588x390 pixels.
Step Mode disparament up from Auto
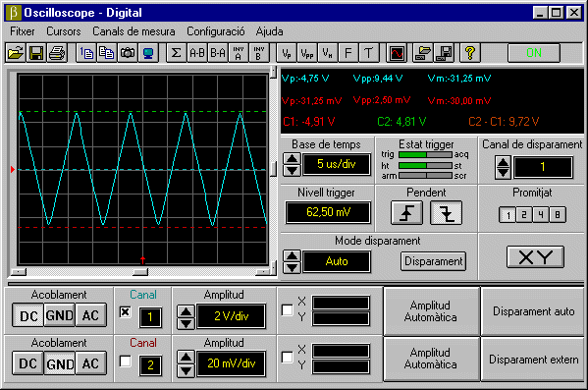point(292,256)
